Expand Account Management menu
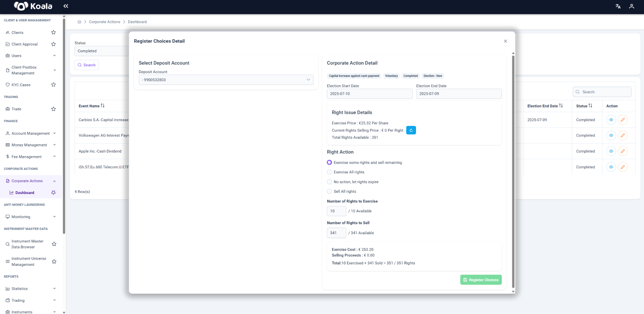The image size is (644, 314). pos(54,133)
